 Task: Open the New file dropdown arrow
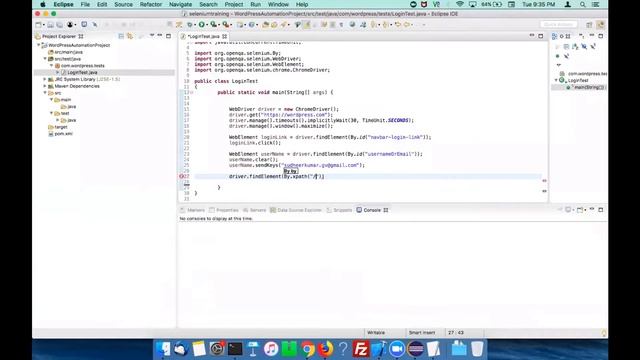click(x=43, y=25)
